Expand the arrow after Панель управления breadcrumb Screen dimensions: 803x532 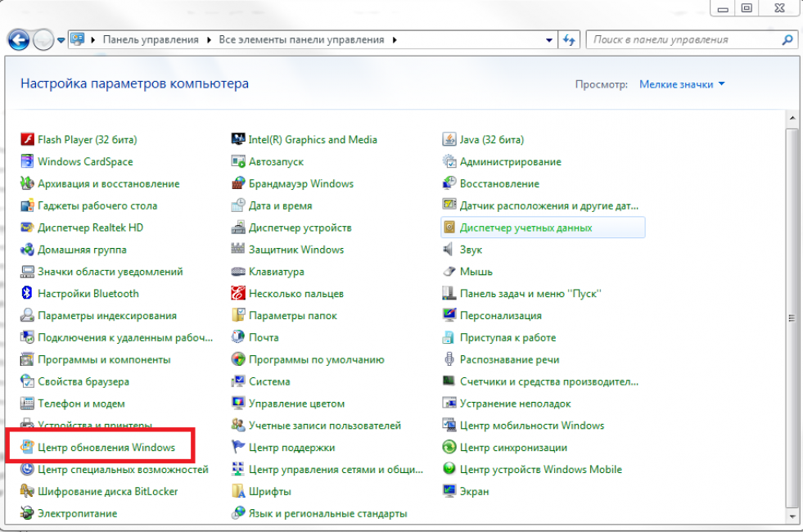click(x=209, y=40)
